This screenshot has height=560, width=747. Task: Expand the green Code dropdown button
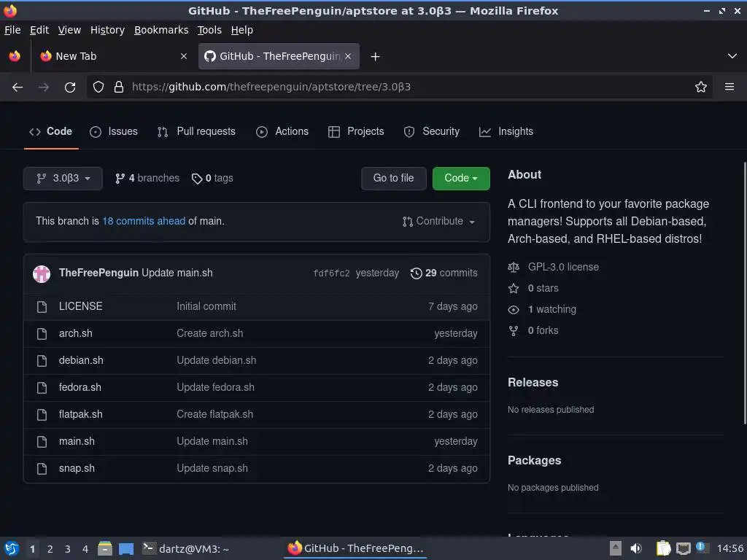pyautogui.click(x=461, y=178)
